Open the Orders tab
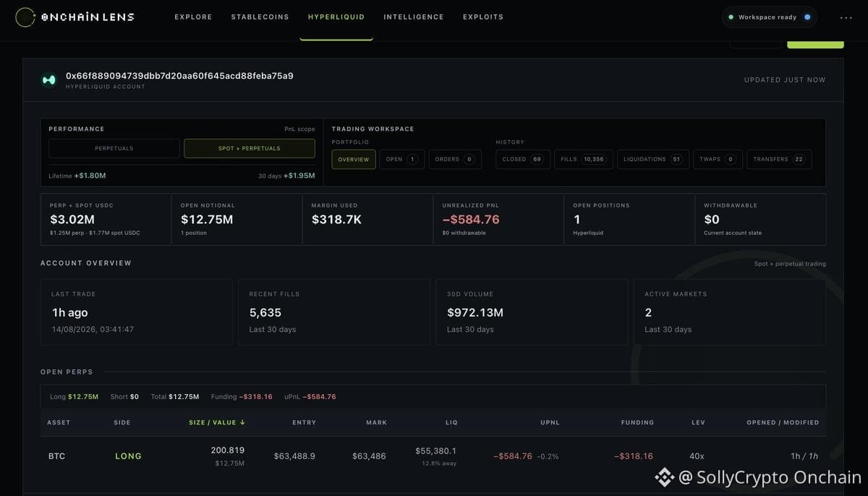 point(456,159)
